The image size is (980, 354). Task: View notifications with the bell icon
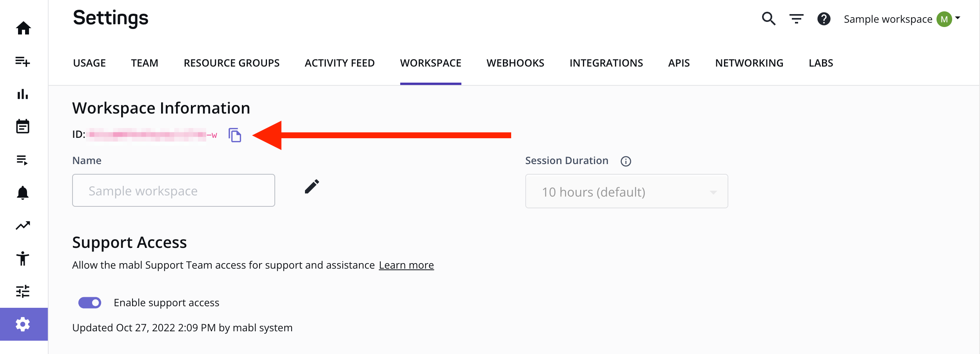pyautogui.click(x=24, y=192)
